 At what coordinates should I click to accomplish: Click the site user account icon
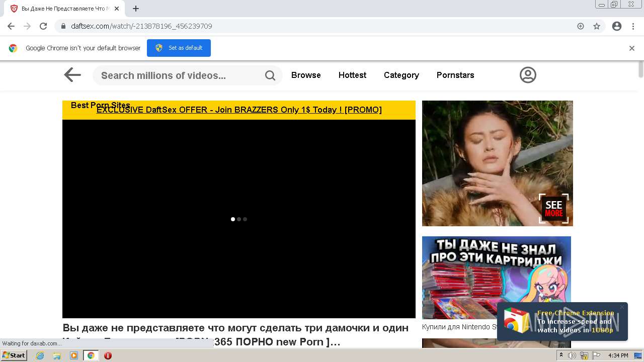(x=528, y=75)
